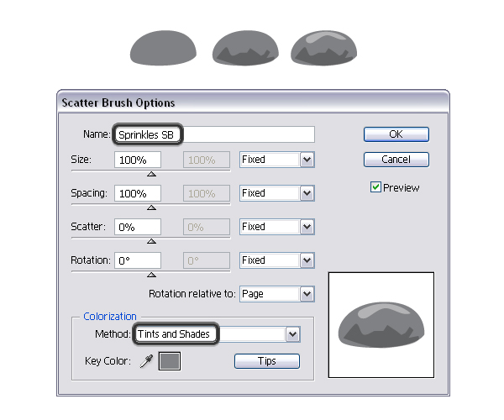Click the Size slider handle
Screen dimensions: 504x420
point(151,174)
